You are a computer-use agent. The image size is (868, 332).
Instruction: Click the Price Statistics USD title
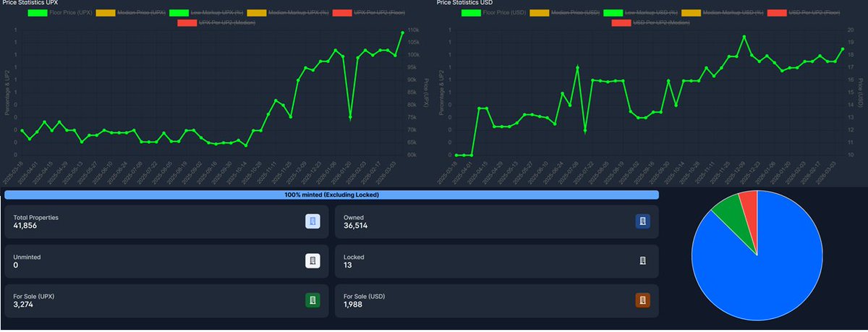point(464,4)
